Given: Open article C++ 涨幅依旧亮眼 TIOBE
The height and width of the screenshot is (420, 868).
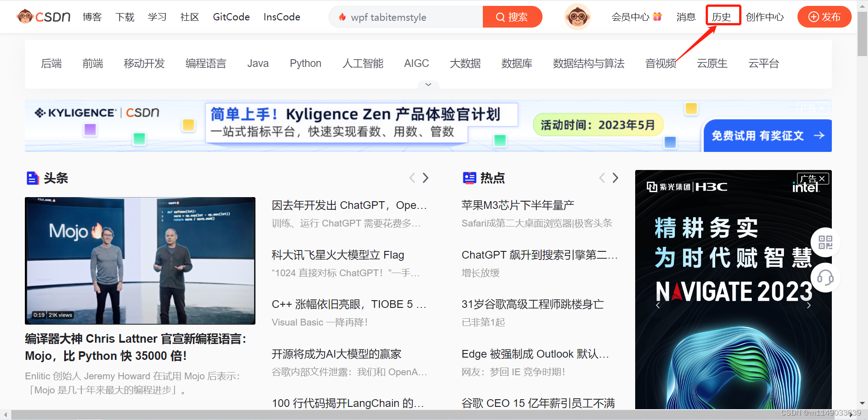Looking at the screenshot, I should (x=349, y=304).
